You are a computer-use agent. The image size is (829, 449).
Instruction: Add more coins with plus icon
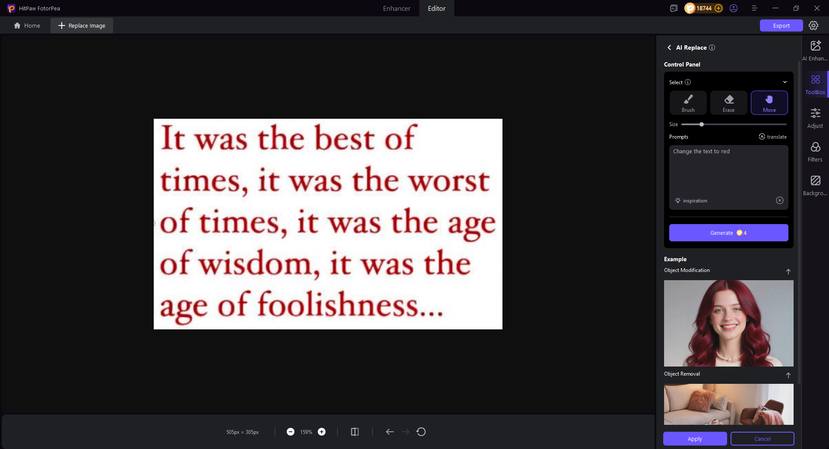tap(718, 8)
